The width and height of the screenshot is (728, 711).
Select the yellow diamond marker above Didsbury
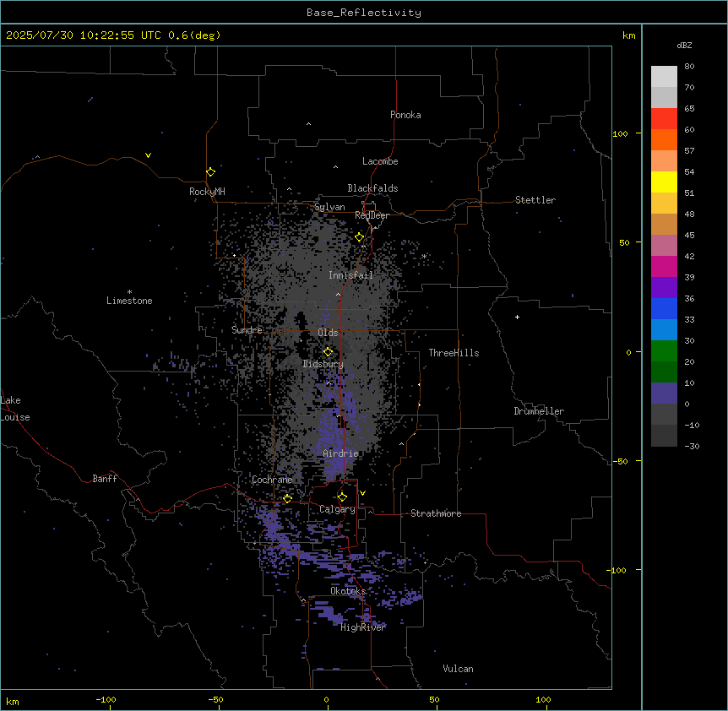[x=328, y=352]
